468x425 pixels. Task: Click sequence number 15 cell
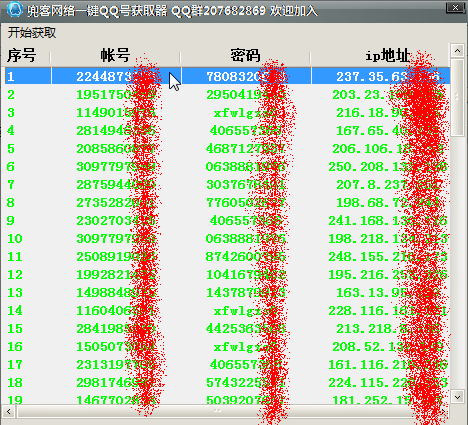point(15,329)
